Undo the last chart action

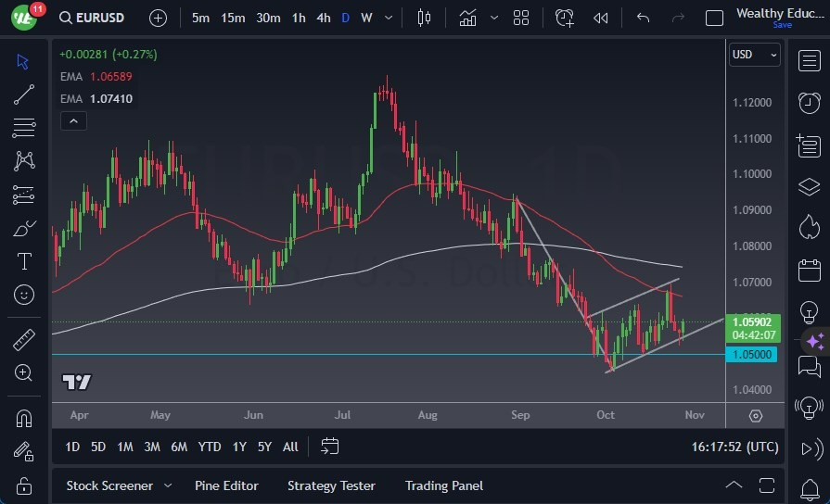click(x=644, y=18)
